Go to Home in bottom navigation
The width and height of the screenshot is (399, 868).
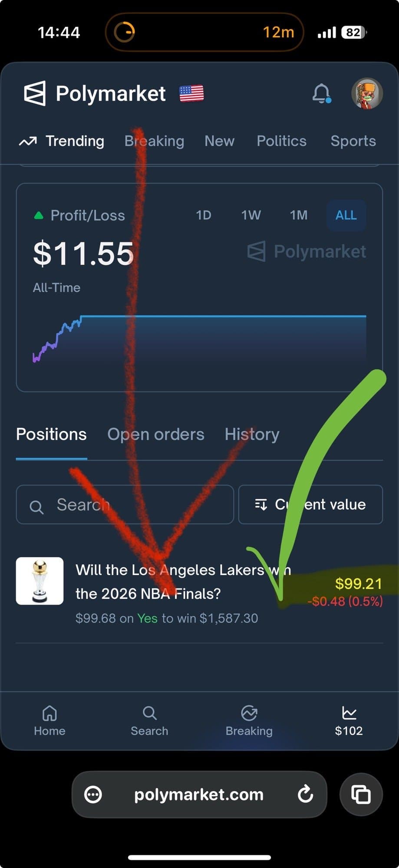click(x=49, y=721)
